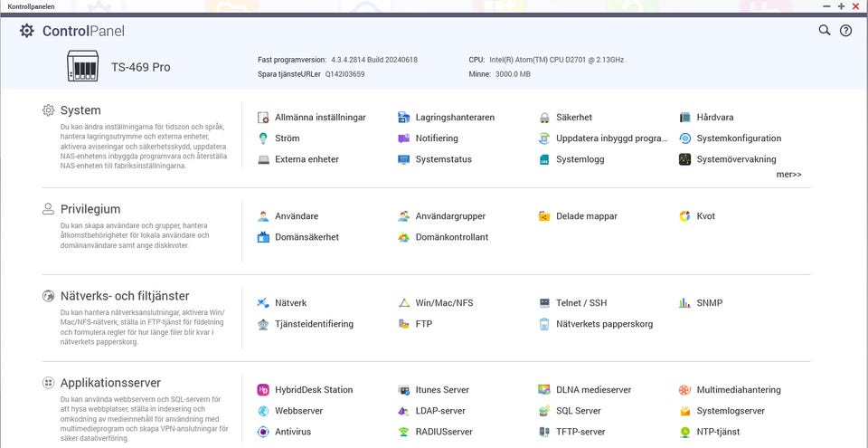Click the Säkerhet padlock icon

click(545, 118)
